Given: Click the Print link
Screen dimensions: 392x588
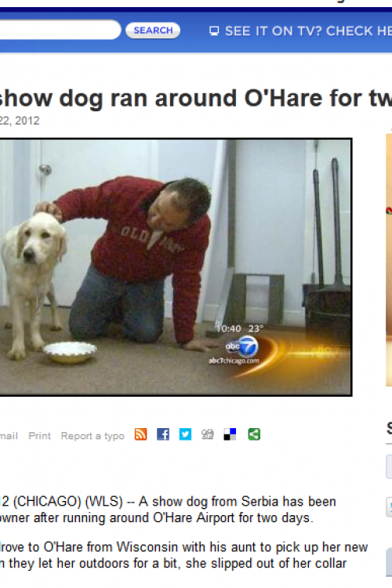Looking at the screenshot, I should 39,436.
